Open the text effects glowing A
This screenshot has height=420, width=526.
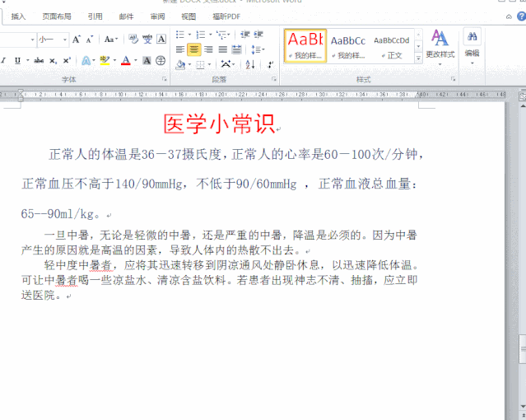point(86,60)
